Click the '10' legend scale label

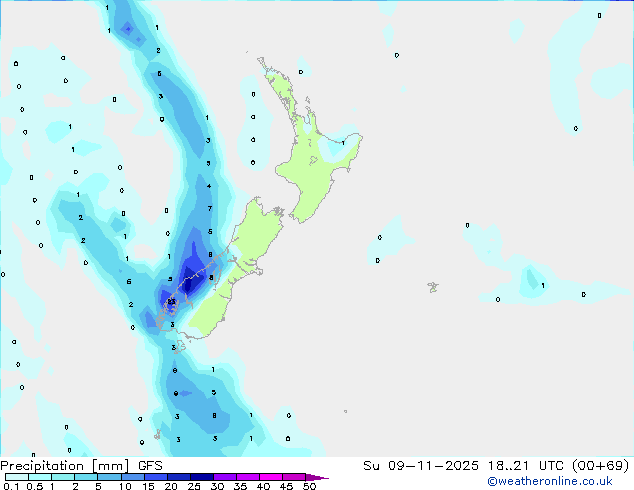click(125, 486)
